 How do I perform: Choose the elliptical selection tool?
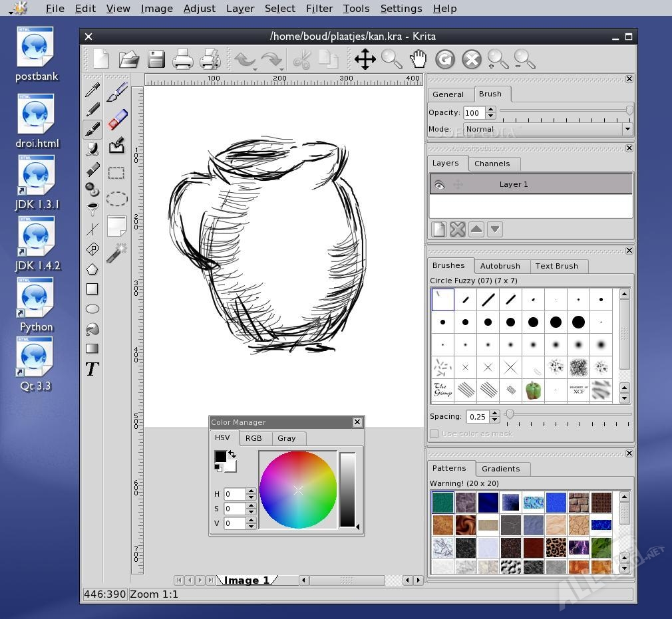point(117,199)
